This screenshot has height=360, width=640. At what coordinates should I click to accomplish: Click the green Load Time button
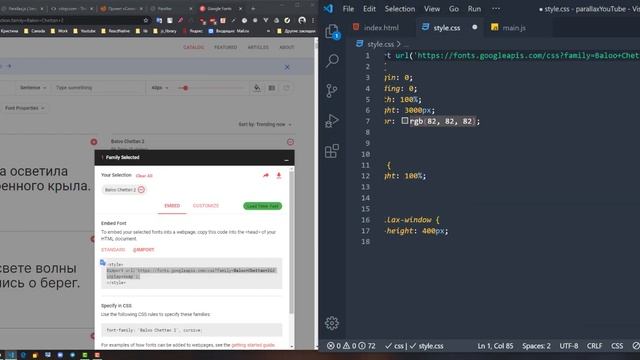pos(262,206)
